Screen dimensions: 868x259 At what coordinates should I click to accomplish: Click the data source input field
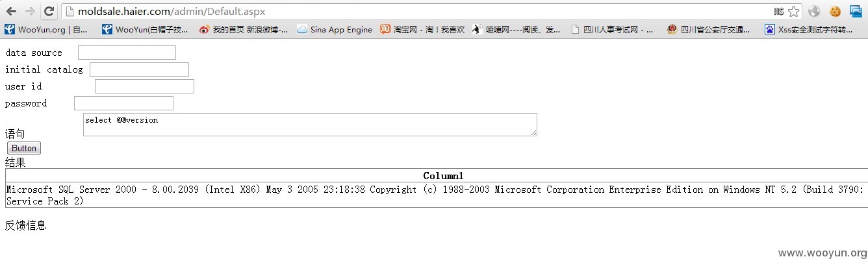tap(127, 53)
